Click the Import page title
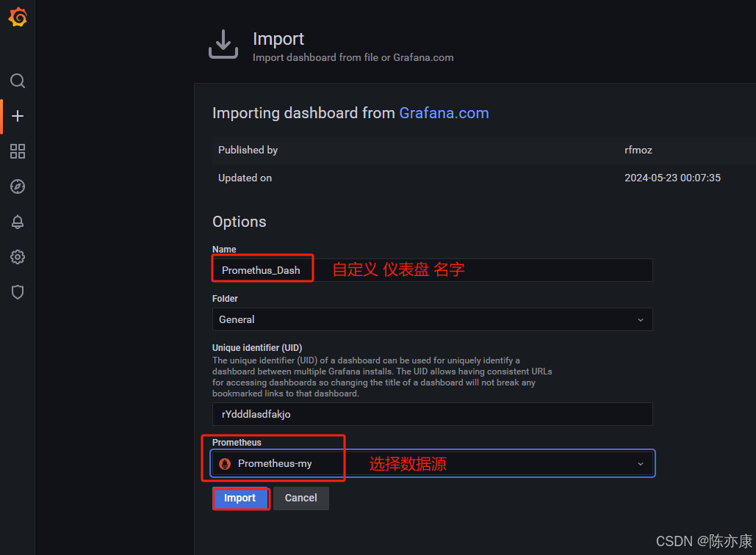The image size is (756, 555). 278,39
